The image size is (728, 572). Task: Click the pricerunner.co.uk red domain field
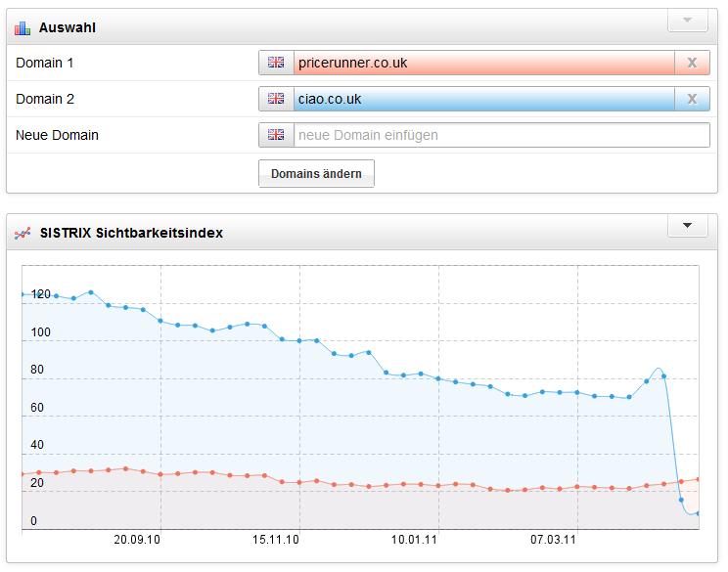[x=484, y=63]
